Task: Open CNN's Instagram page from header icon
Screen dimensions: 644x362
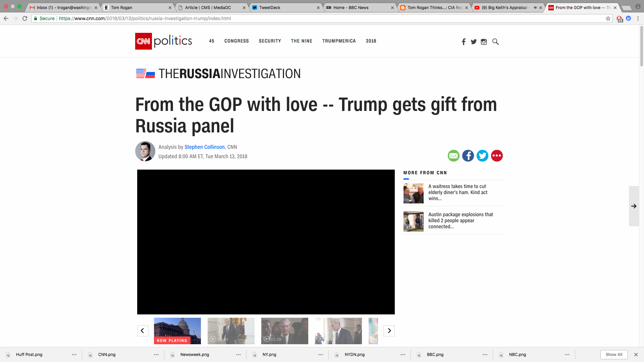Action: coord(484,42)
